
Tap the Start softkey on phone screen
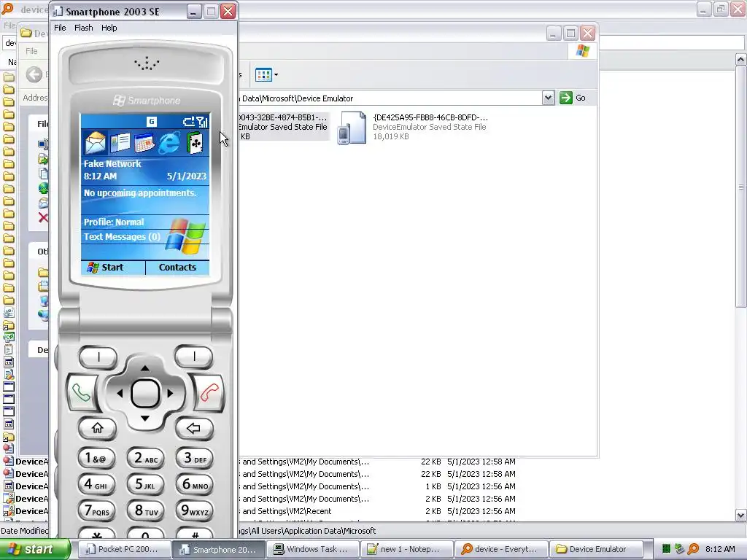click(x=113, y=268)
